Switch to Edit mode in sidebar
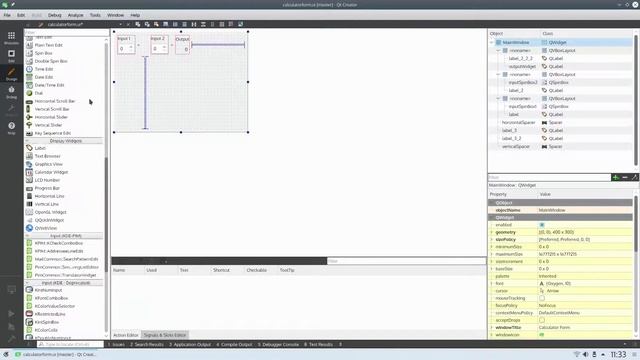 (11, 56)
